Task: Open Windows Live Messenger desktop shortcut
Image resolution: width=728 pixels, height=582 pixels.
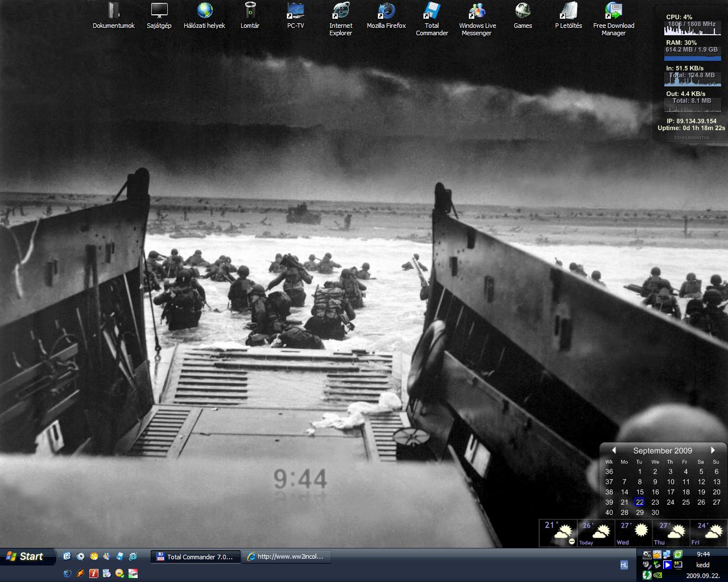Action: pyautogui.click(x=477, y=19)
